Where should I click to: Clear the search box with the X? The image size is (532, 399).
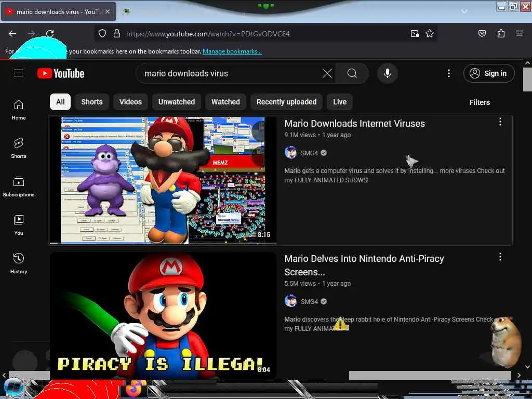pyautogui.click(x=327, y=73)
